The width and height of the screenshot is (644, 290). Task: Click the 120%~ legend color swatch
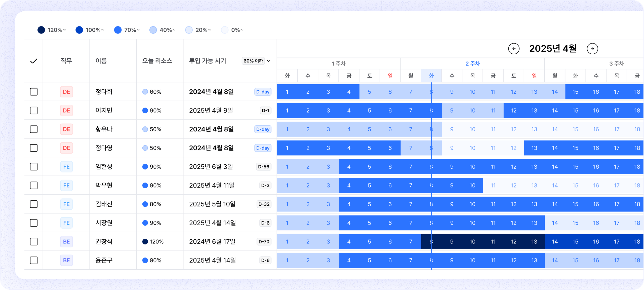click(x=41, y=30)
